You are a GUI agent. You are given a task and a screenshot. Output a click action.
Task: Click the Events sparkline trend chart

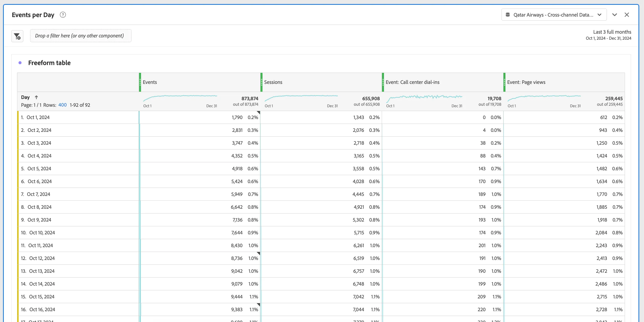click(x=180, y=98)
